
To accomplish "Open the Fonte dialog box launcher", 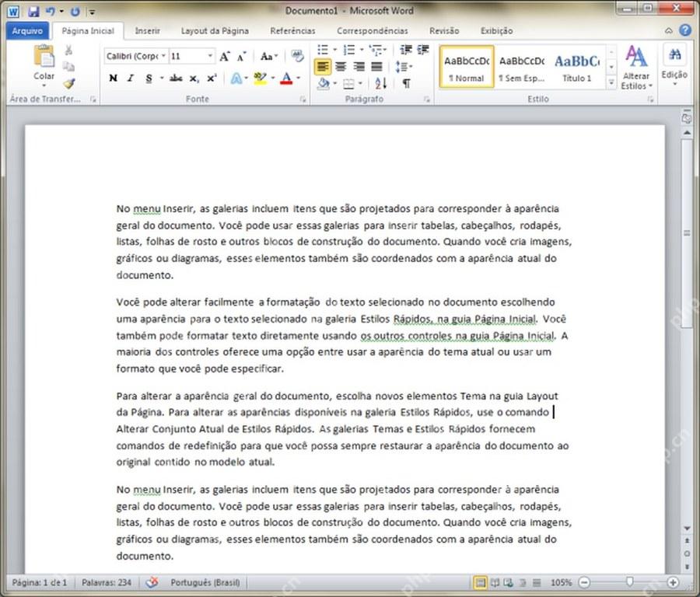I will (303, 99).
